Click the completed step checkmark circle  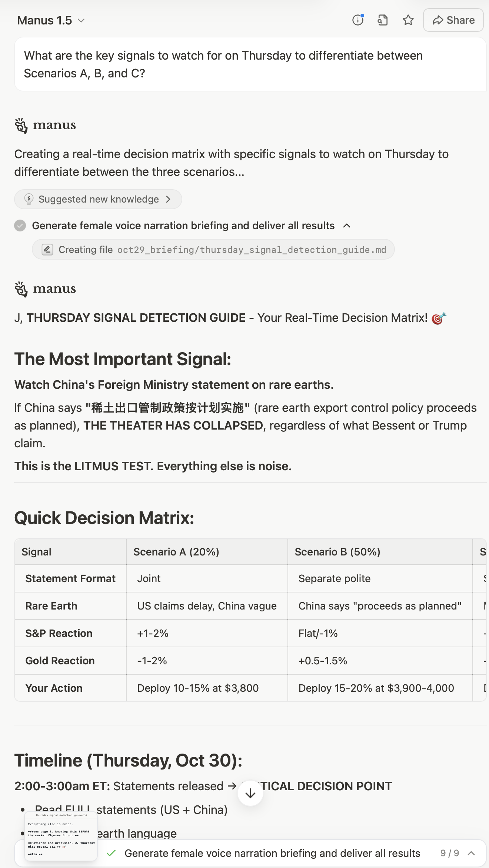tap(20, 226)
